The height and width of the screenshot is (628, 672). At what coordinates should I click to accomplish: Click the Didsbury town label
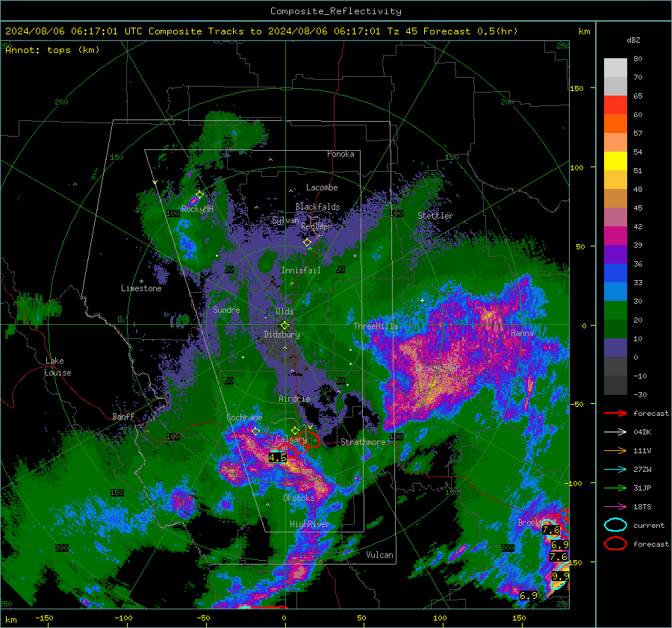click(282, 335)
